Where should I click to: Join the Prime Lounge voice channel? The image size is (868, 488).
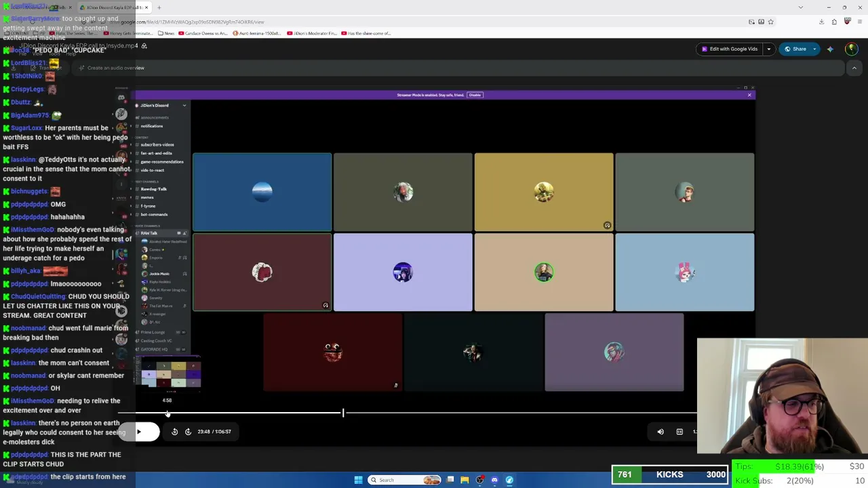[153, 332]
